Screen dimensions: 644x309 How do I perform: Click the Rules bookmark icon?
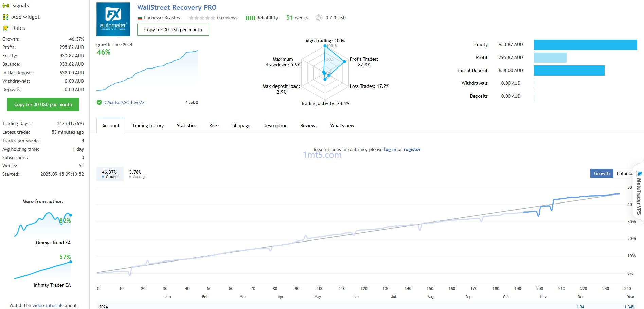(5, 28)
